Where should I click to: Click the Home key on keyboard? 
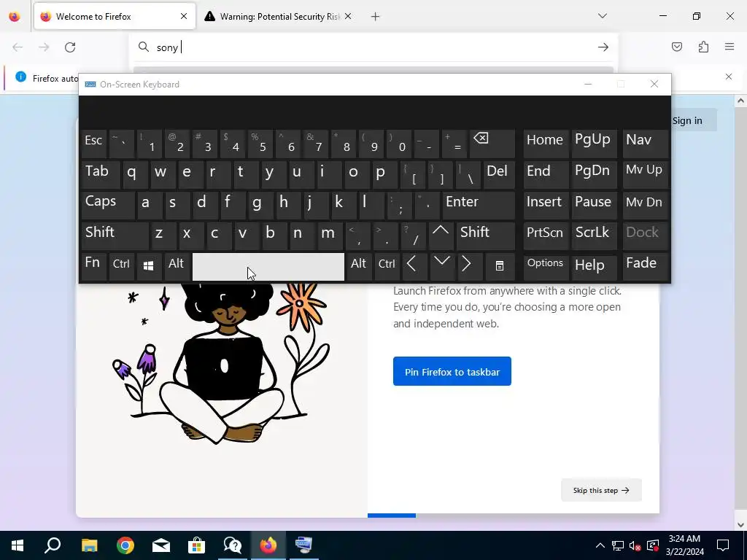pyautogui.click(x=546, y=144)
